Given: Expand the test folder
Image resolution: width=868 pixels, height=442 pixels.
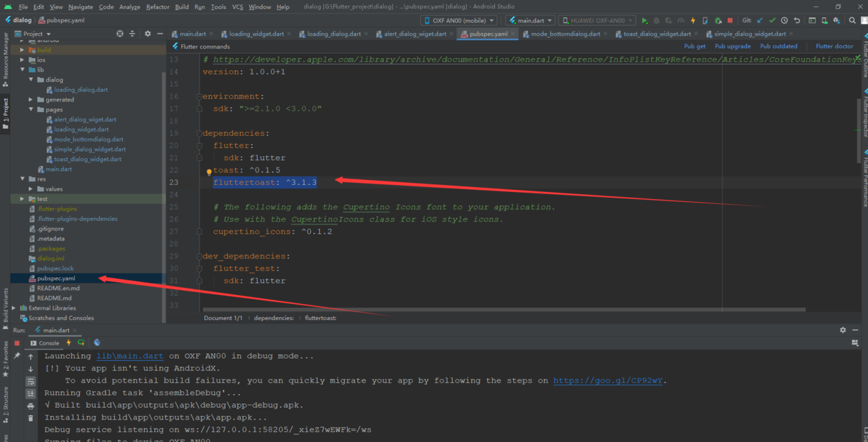Looking at the screenshot, I should pyautogui.click(x=22, y=199).
